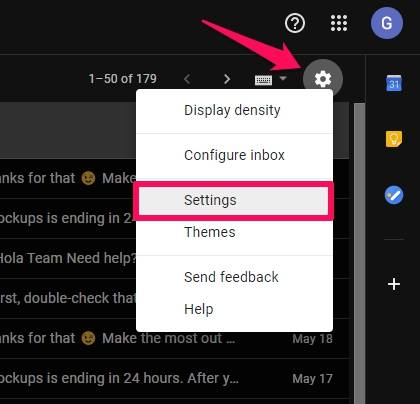Get add-ons with the plus icon
420x404 pixels.
pos(394,284)
